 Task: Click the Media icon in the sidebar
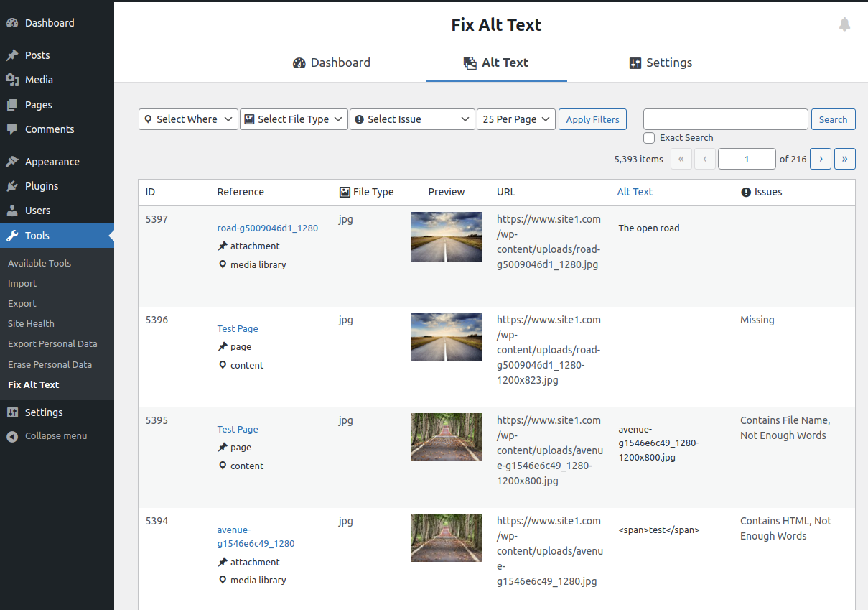(12, 80)
